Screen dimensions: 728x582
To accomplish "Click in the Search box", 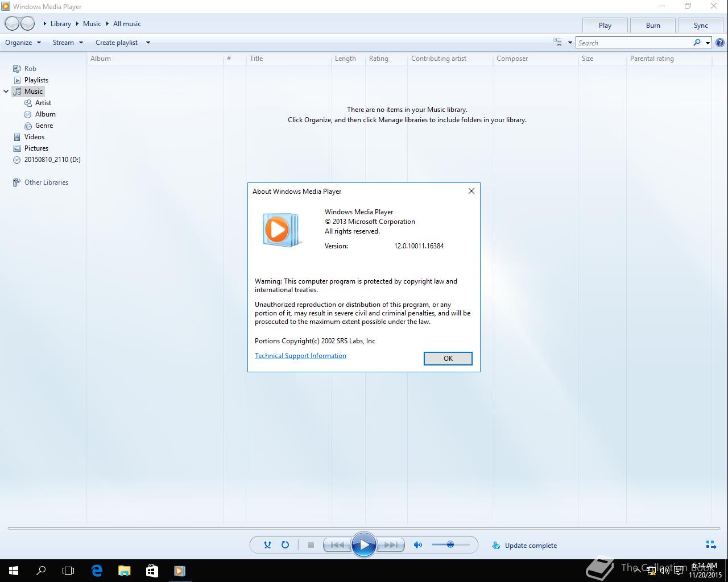I will point(634,43).
